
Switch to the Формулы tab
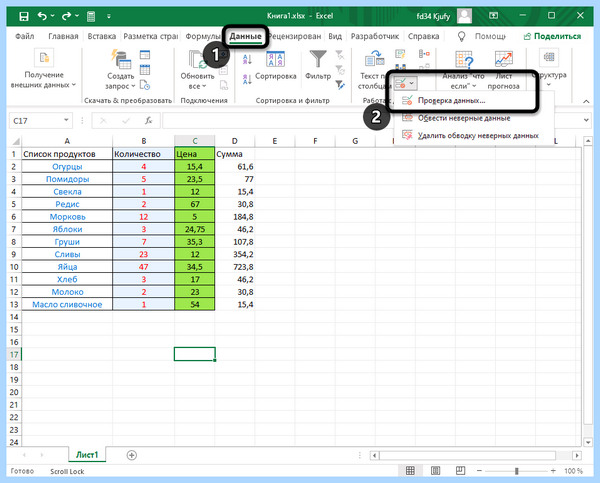coord(203,36)
